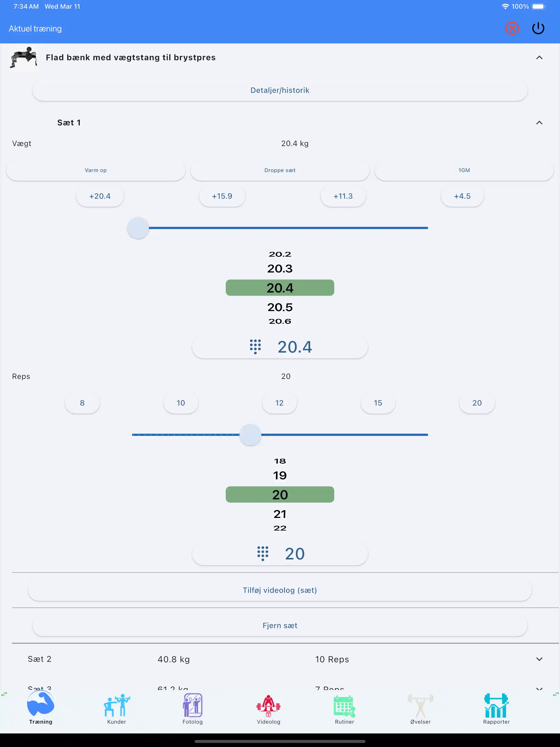Click the reps slider handle
The width and height of the screenshot is (560, 747).
point(250,435)
